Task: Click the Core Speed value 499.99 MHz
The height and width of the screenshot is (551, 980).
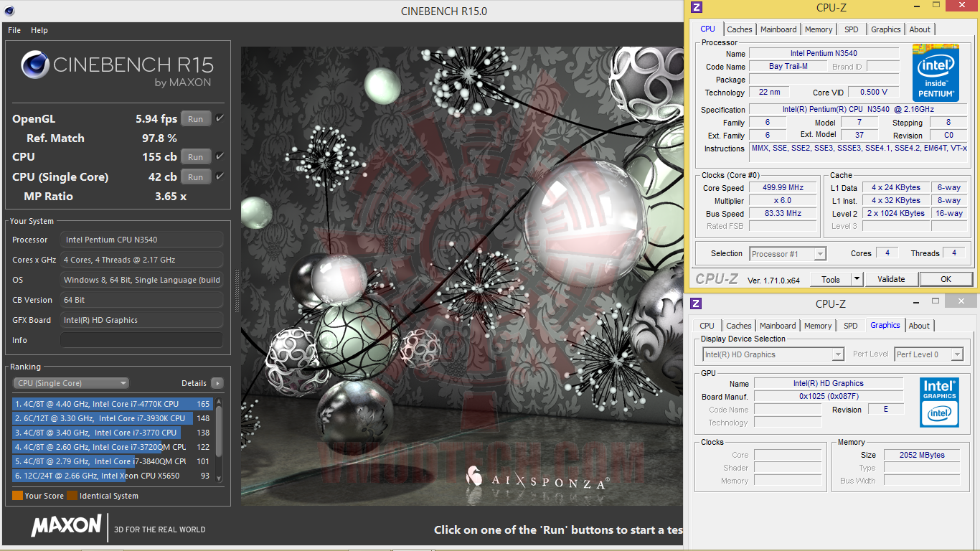Action: click(x=783, y=188)
